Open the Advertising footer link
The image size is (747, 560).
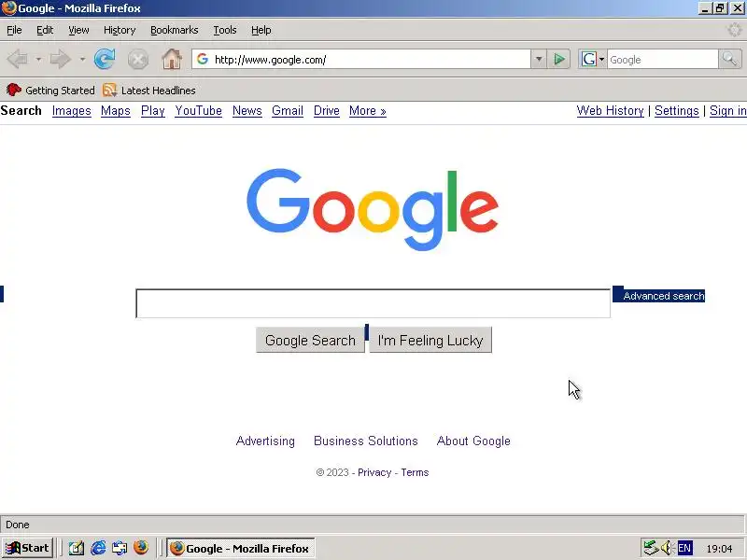(x=265, y=441)
